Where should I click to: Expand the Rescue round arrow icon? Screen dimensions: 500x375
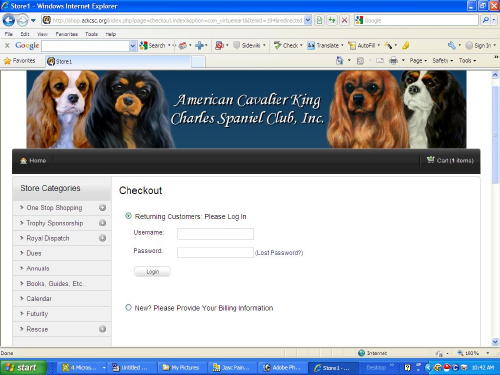click(x=103, y=329)
